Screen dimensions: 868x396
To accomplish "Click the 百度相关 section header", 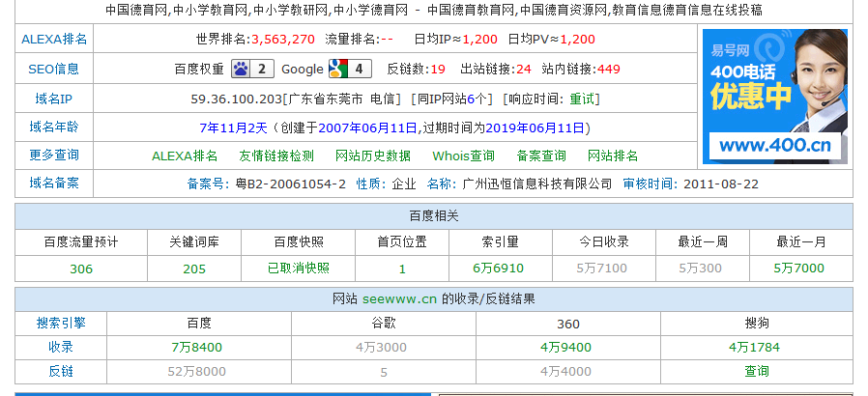I will click(434, 216).
